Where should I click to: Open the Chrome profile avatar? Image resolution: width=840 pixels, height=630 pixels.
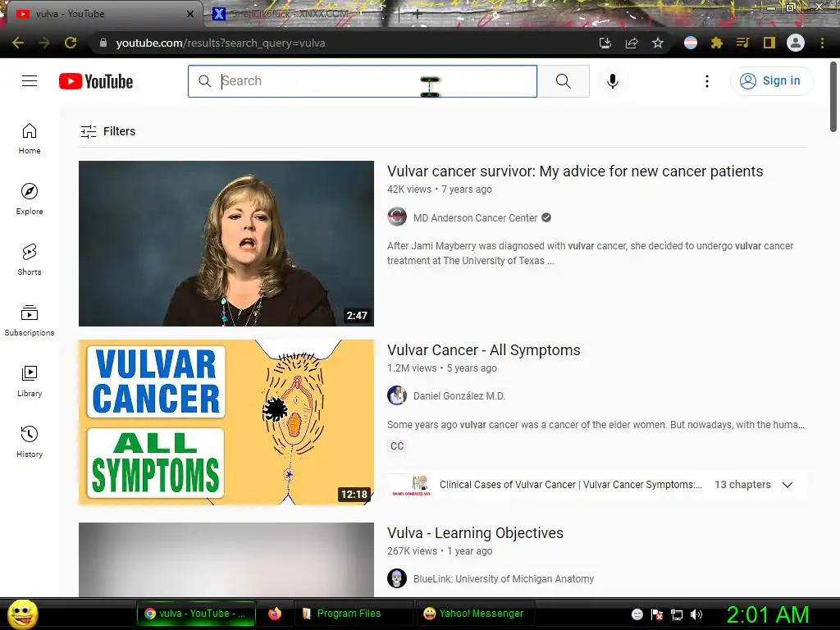(796, 43)
